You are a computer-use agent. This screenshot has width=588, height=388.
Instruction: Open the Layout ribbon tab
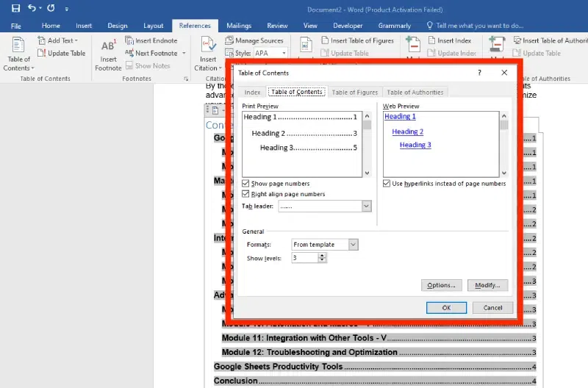[154, 26]
